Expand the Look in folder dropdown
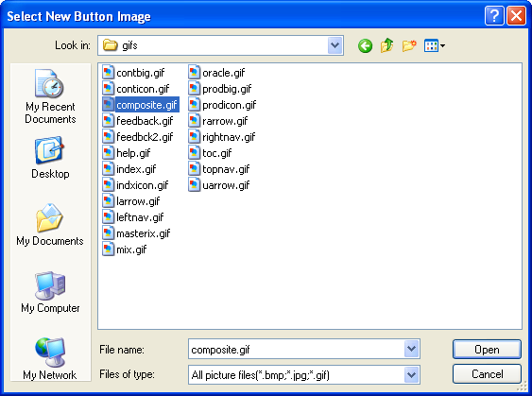The height and width of the screenshot is (396, 532). [x=335, y=45]
